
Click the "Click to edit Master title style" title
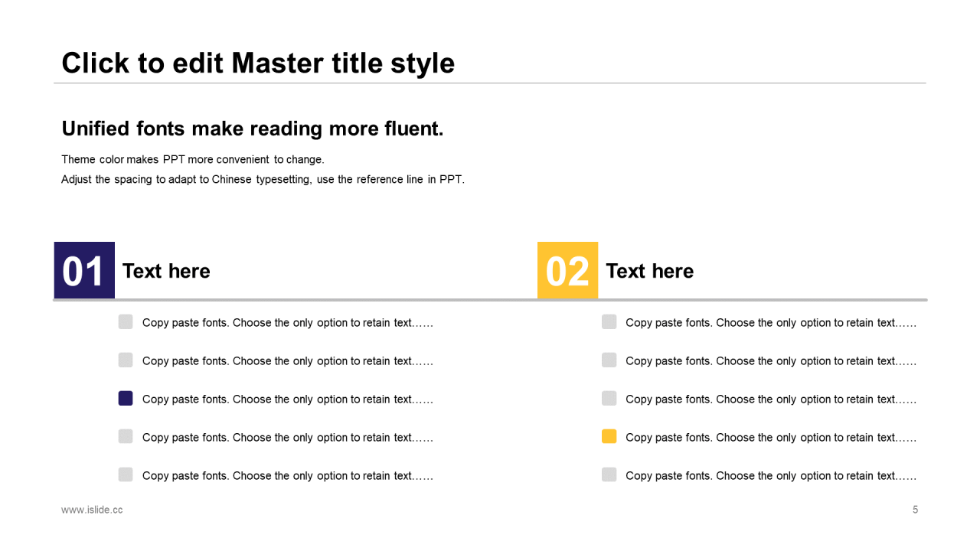[258, 63]
